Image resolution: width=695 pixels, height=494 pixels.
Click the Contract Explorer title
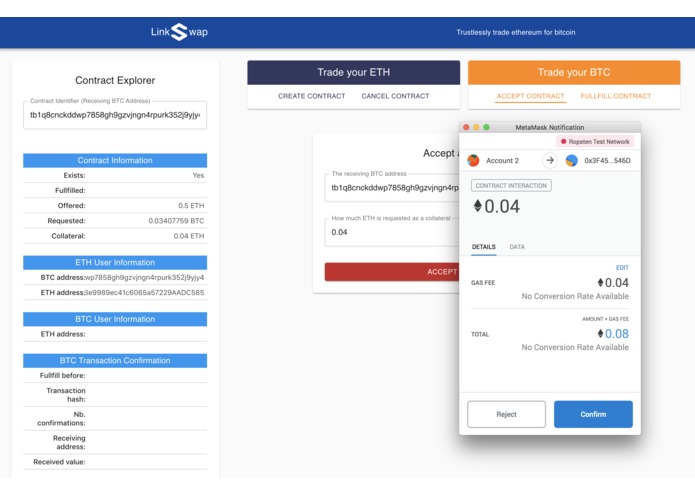pyautogui.click(x=115, y=80)
